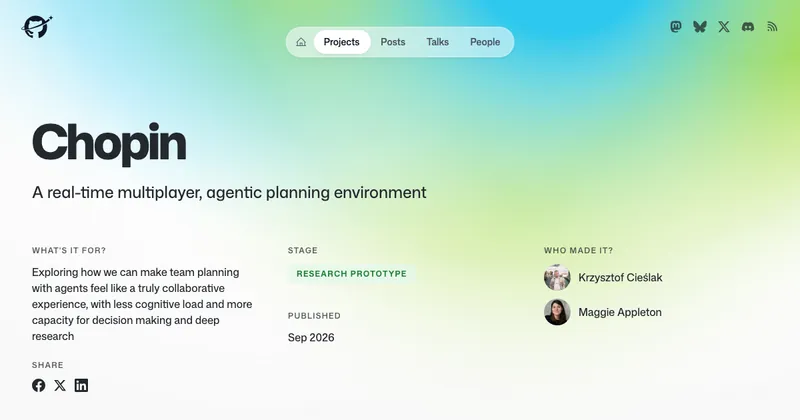Screen dimensions: 800x420
Task: Share on Facebook icon
Action: (x=38, y=385)
